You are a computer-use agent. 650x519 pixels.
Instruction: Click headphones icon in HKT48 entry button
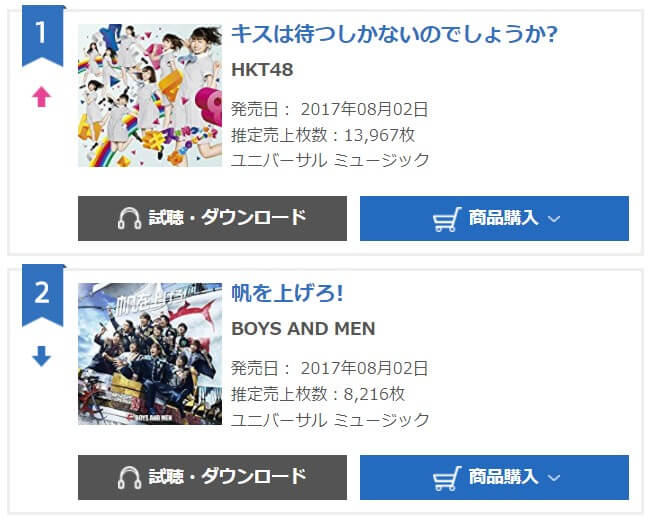click(129, 218)
